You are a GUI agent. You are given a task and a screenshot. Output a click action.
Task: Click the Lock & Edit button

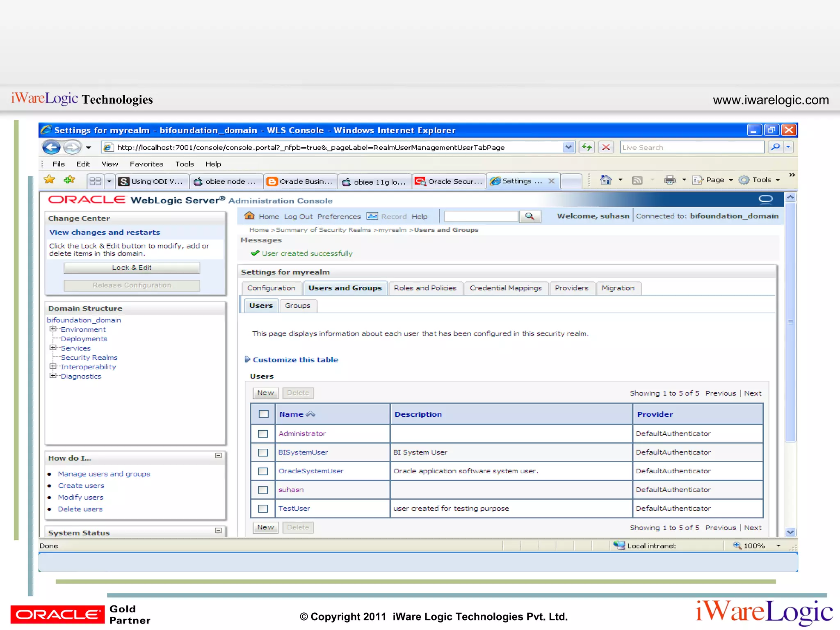point(132,268)
